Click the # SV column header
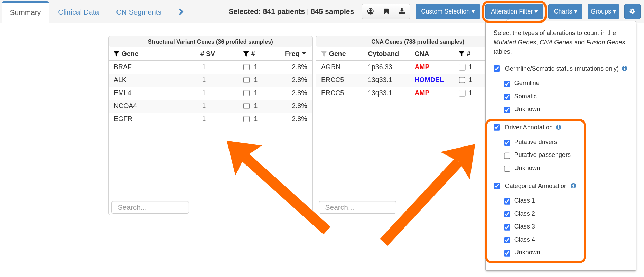 [x=207, y=54]
